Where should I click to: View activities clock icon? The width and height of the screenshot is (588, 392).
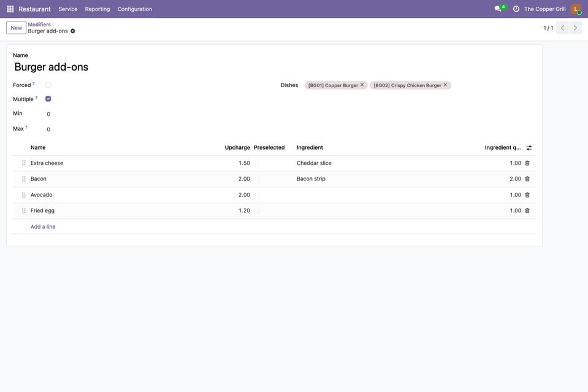[x=516, y=9]
